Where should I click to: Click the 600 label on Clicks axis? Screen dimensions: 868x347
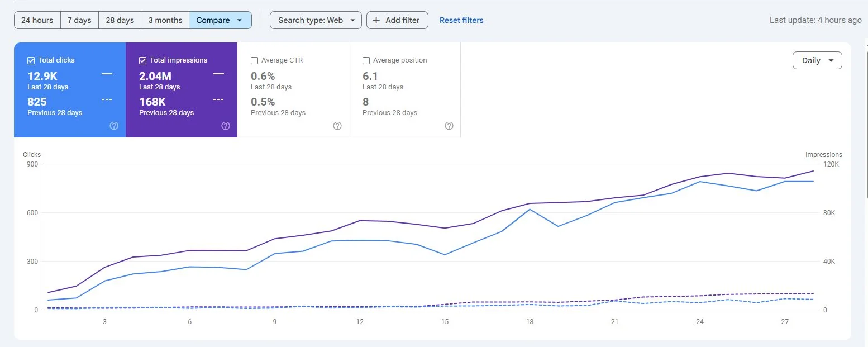(x=32, y=213)
